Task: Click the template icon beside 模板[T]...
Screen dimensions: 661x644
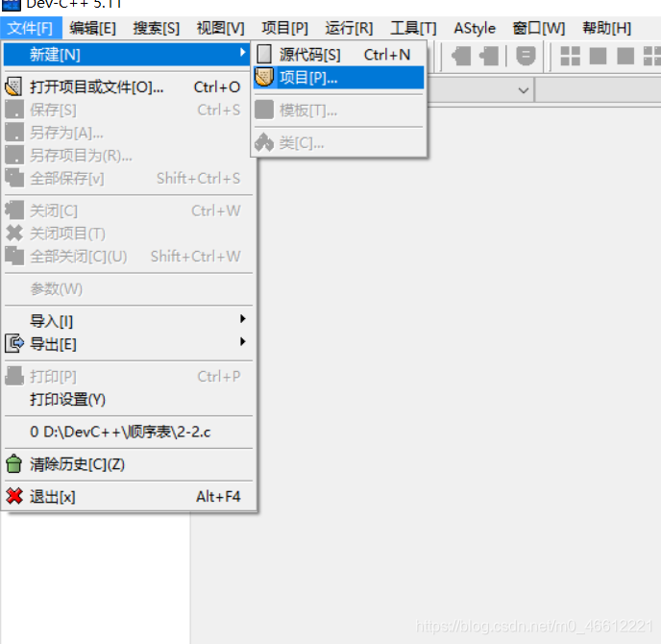Action: coord(264,110)
